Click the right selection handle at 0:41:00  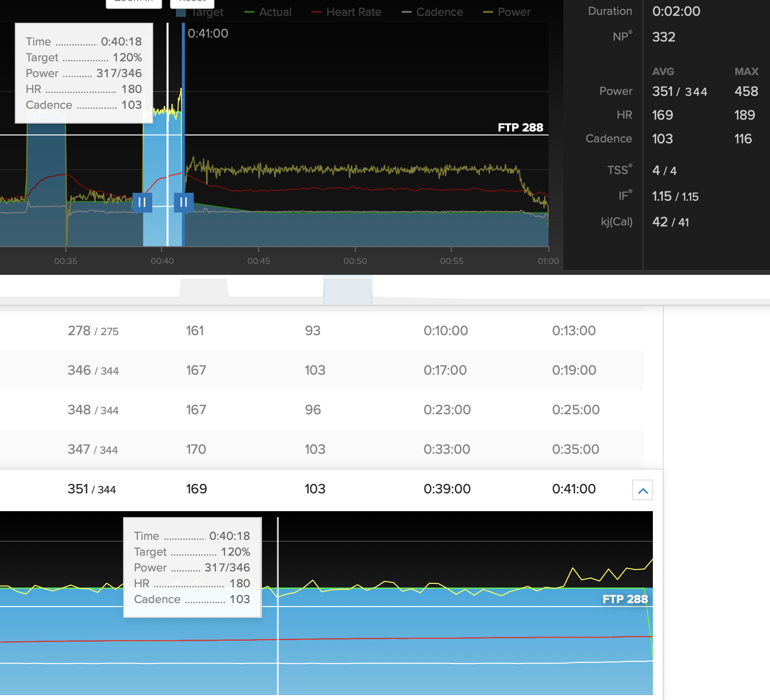(184, 202)
